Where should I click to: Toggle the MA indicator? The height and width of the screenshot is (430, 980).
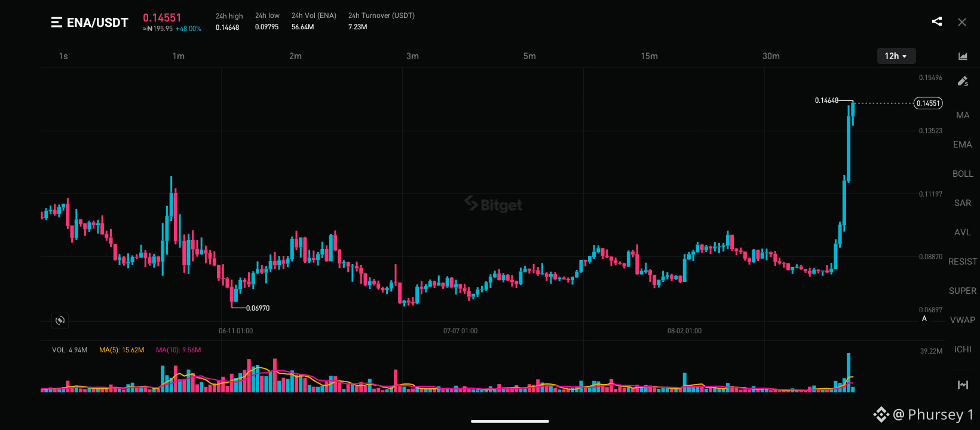[x=963, y=115]
